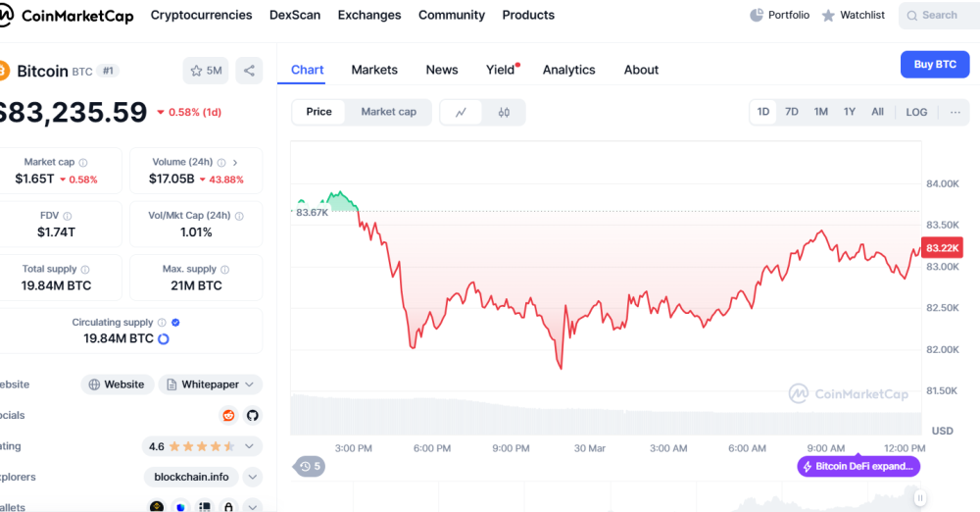
Task: Click the chart history events badge 5
Action: [x=310, y=466]
